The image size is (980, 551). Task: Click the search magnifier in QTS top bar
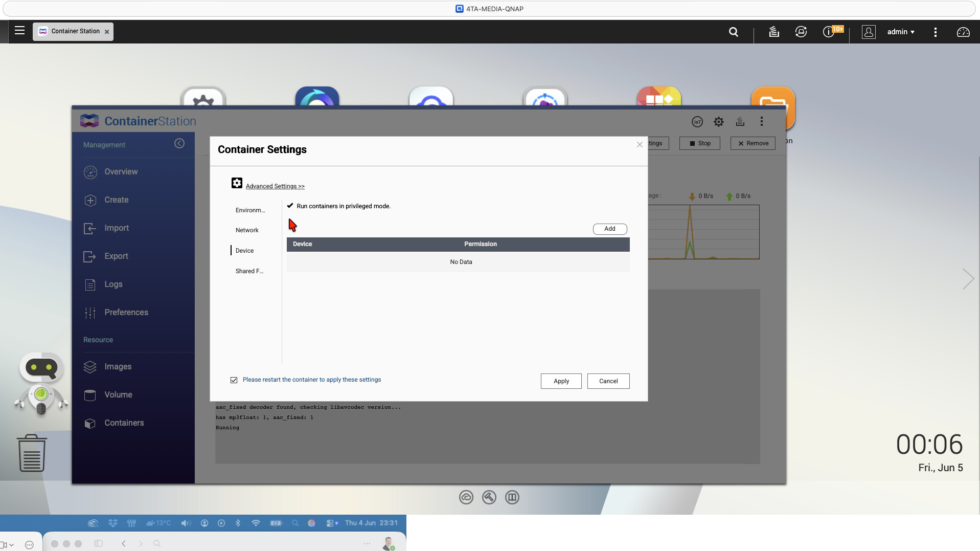pyautogui.click(x=734, y=32)
